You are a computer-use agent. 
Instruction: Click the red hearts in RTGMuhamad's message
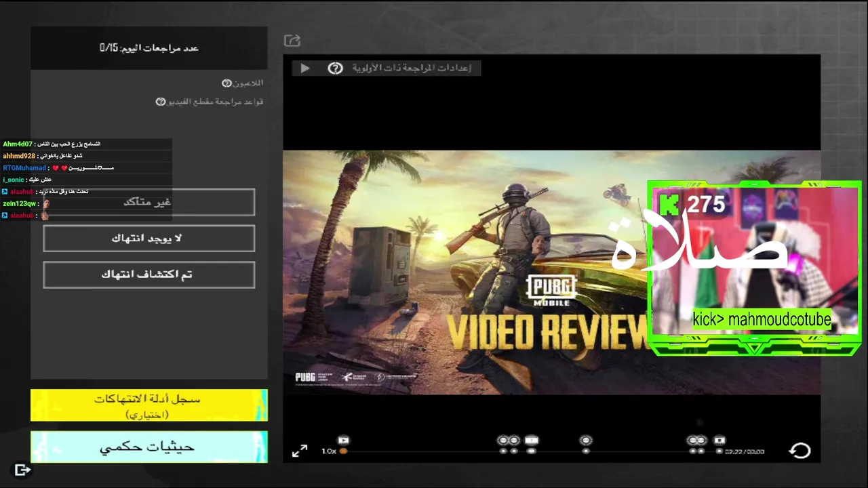[x=61, y=168]
